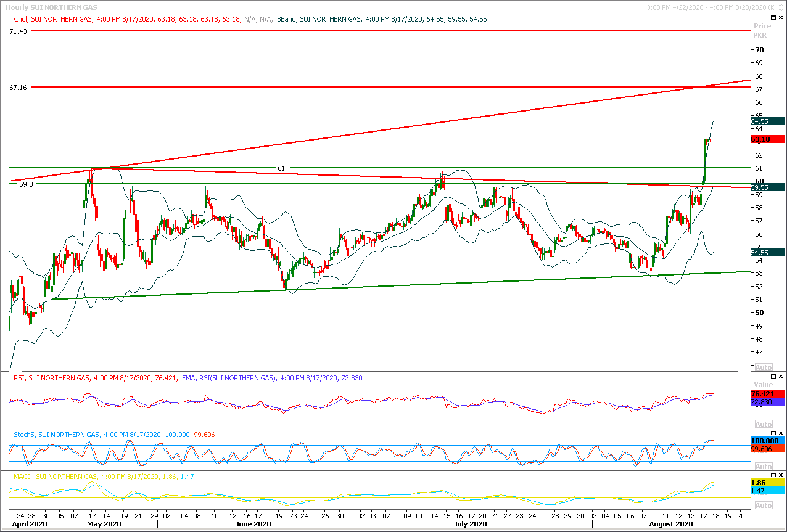Select the BBand SUI NORTHERN GAS legend
This screenshot has height=532, width=787.
coord(382,19)
